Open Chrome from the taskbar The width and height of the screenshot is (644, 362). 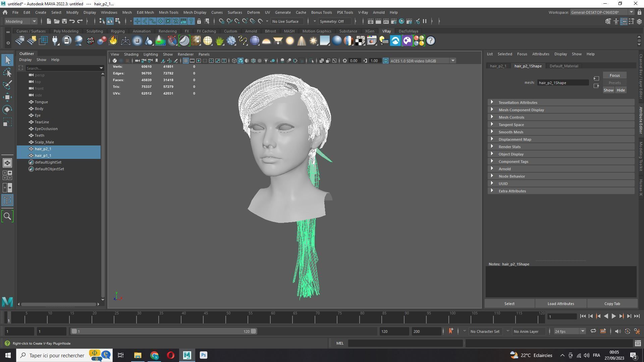coord(154,355)
